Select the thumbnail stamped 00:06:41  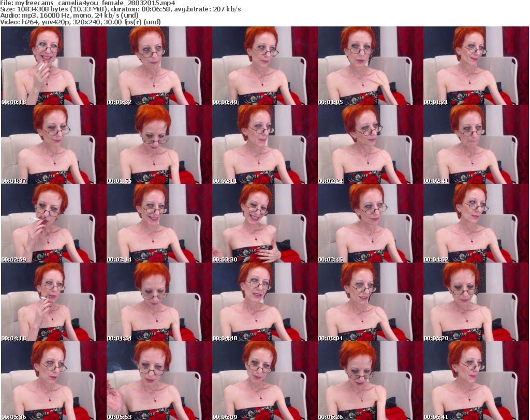(x=476, y=381)
